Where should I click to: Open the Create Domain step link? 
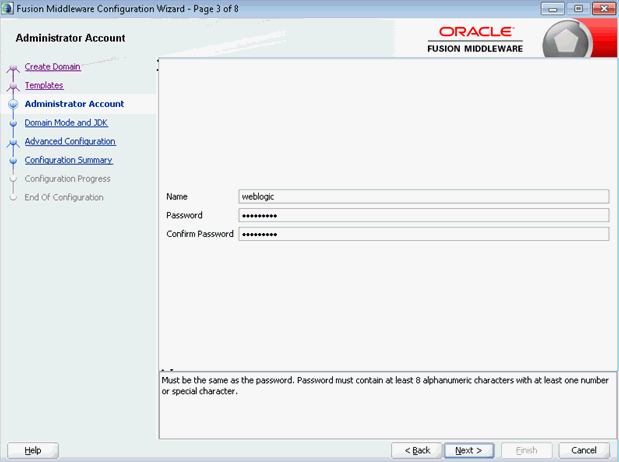(x=53, y=67)
